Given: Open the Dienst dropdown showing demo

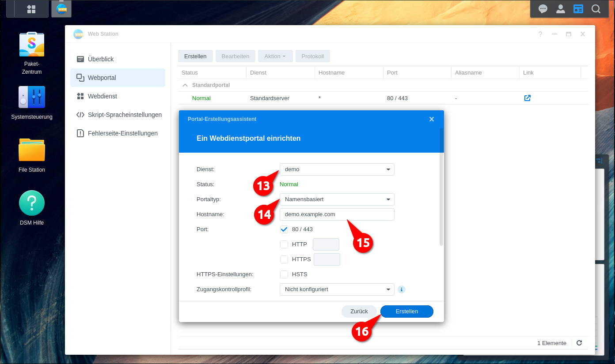Looking at the screenshot, I should [337, 169].
